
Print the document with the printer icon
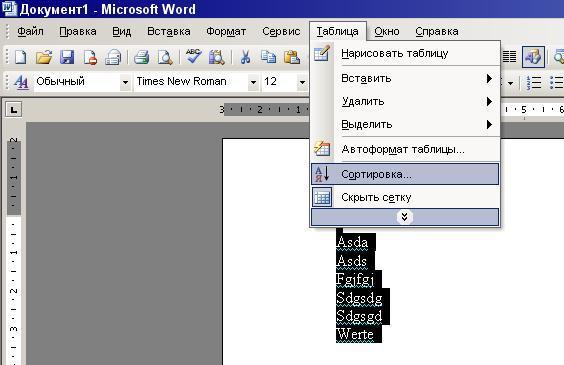(141, 57)
